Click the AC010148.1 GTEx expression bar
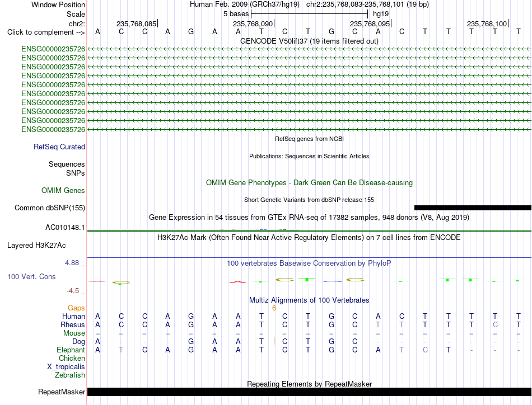 (x=309, y=230)
